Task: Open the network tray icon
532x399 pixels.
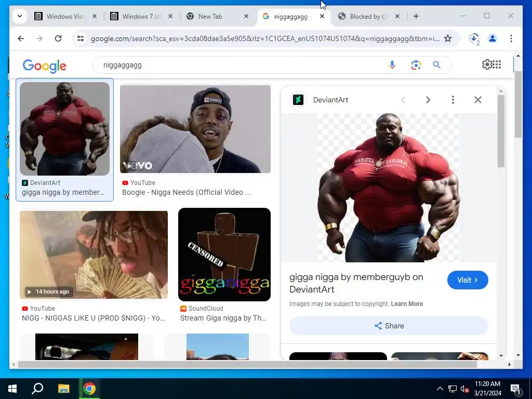Action: tap(453, 389)
